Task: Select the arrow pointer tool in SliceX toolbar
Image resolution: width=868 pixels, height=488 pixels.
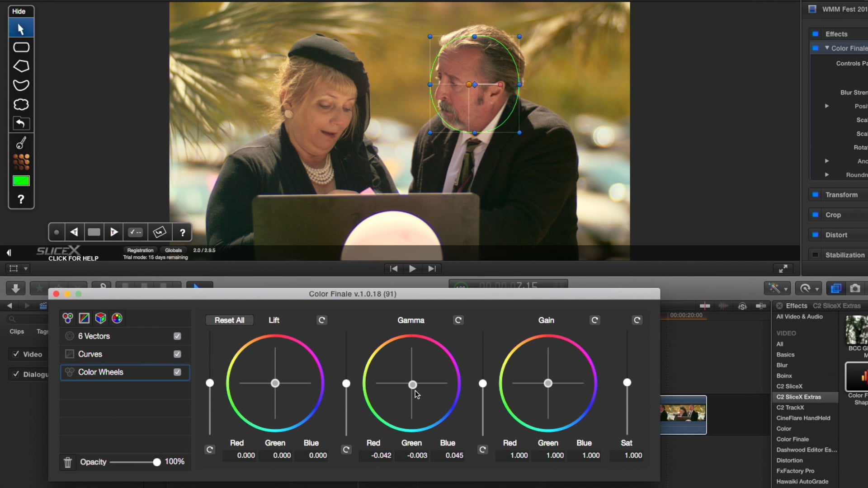Action: point(21,29)
